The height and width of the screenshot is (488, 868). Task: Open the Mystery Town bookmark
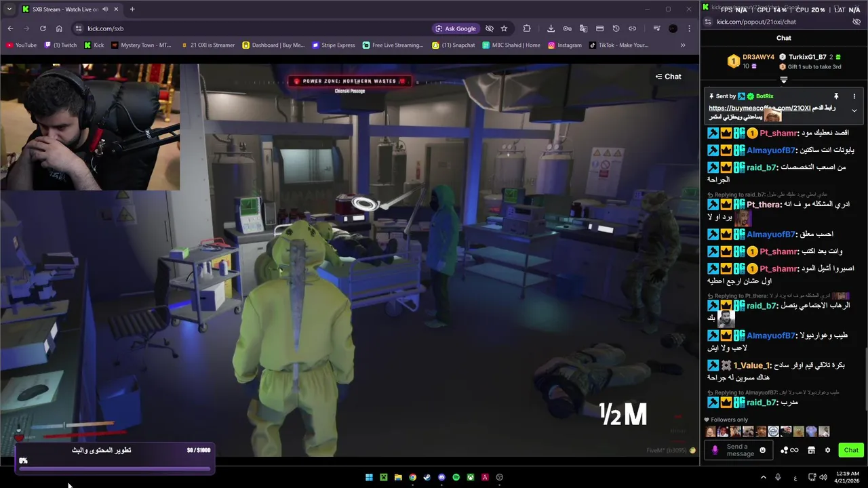pos(141,45)
